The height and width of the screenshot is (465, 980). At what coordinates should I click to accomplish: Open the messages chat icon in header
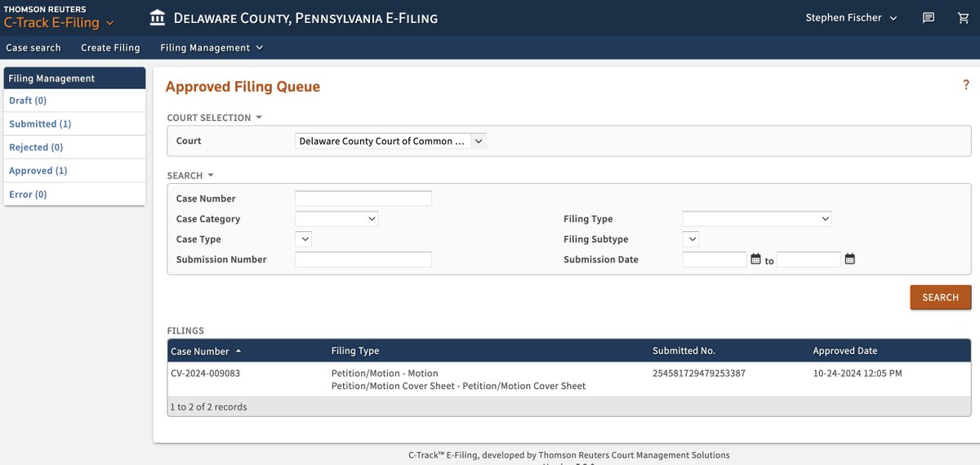pyautogui.click(x=929, y=18)
